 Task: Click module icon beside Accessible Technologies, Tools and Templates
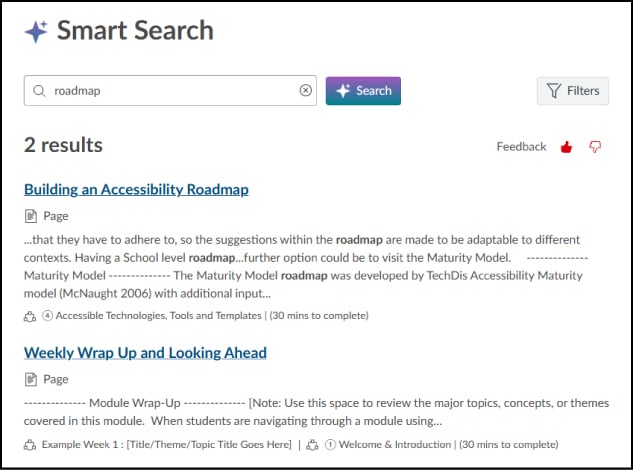click(30, 316)
